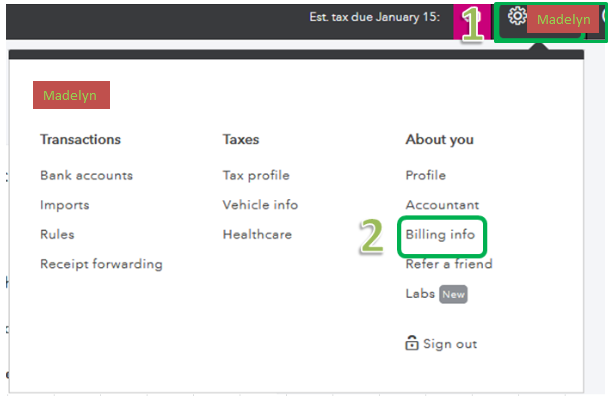
Task: Go to Imports page
Action: [x=65, y=205]
